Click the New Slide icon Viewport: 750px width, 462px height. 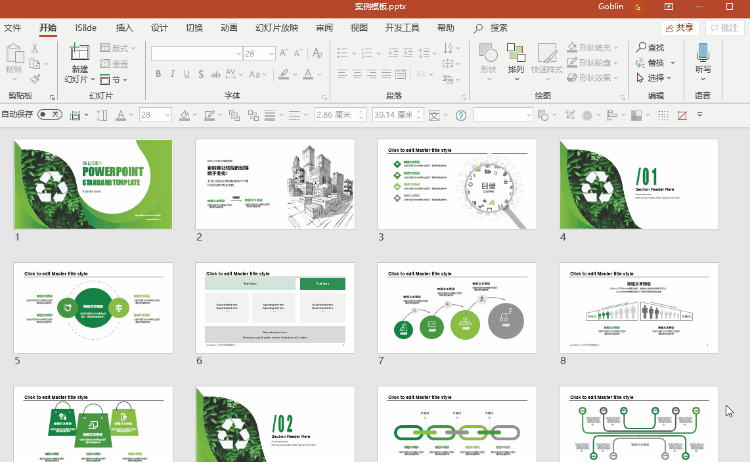coord(79,52)
